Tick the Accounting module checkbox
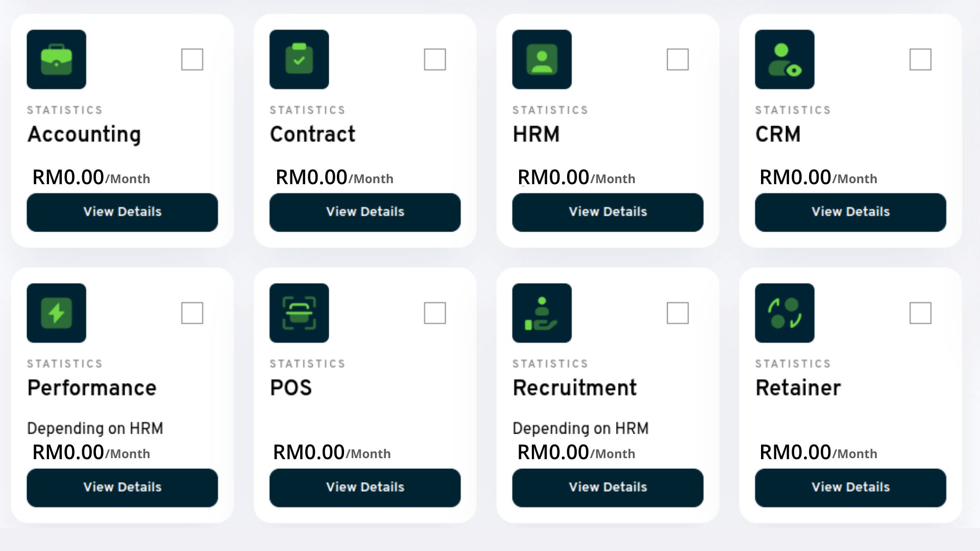Image resolution: width=980 pixels, height=551 pixels. coord(192,59)
